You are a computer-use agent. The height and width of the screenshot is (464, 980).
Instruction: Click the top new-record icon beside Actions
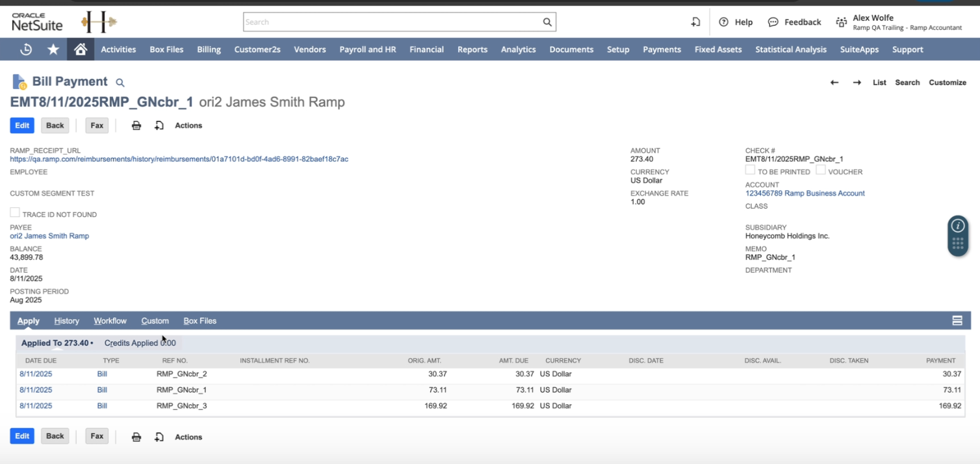click(x=159, y=125)
